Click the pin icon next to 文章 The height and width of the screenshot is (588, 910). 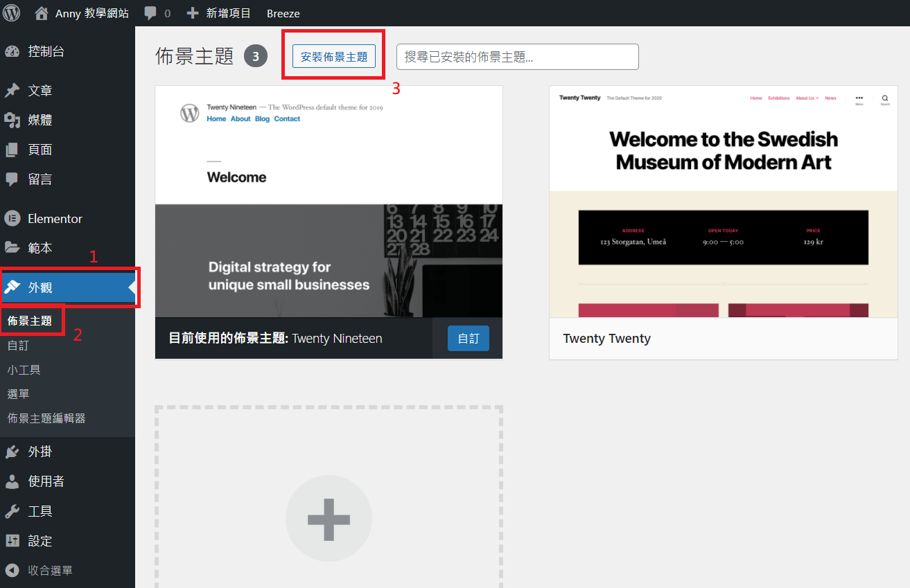tap(12, 91)
